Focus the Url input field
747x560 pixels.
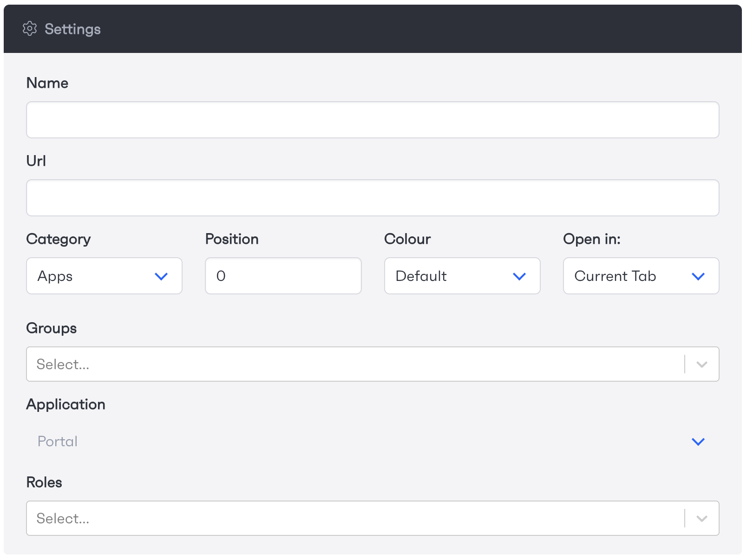[373, 198]
